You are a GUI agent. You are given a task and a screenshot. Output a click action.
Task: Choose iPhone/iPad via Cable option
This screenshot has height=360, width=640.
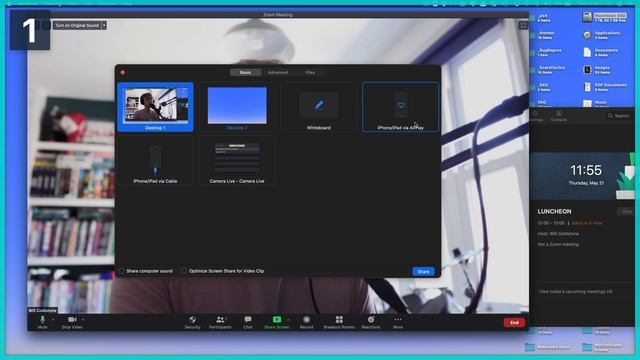point(155,162)
